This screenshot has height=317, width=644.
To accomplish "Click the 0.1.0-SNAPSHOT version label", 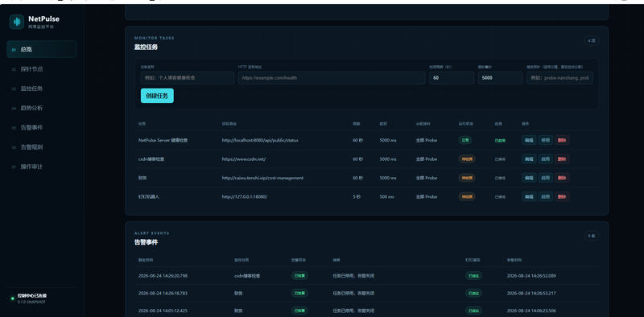I will point(31,302).
